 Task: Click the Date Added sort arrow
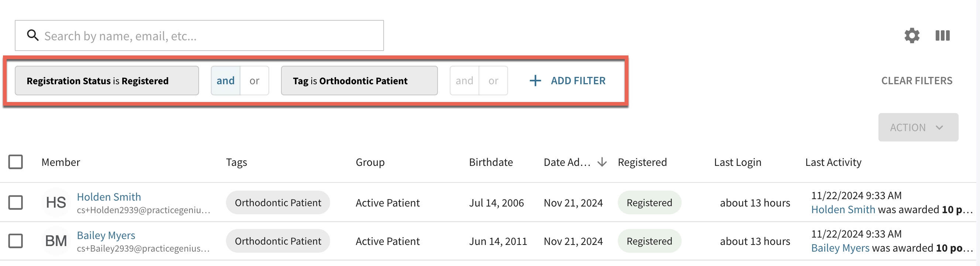click(x=602, y=162)
